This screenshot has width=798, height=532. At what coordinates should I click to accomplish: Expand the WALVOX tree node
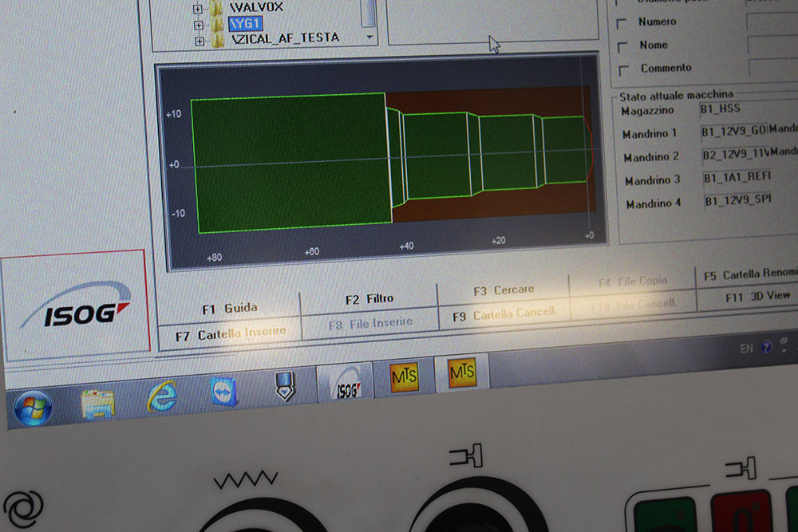click(x=197, y=9)
